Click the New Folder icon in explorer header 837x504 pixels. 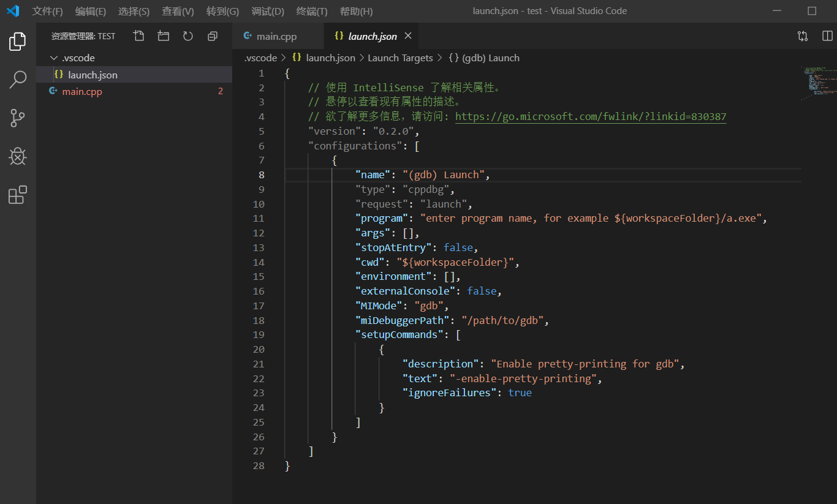[163, 36]
